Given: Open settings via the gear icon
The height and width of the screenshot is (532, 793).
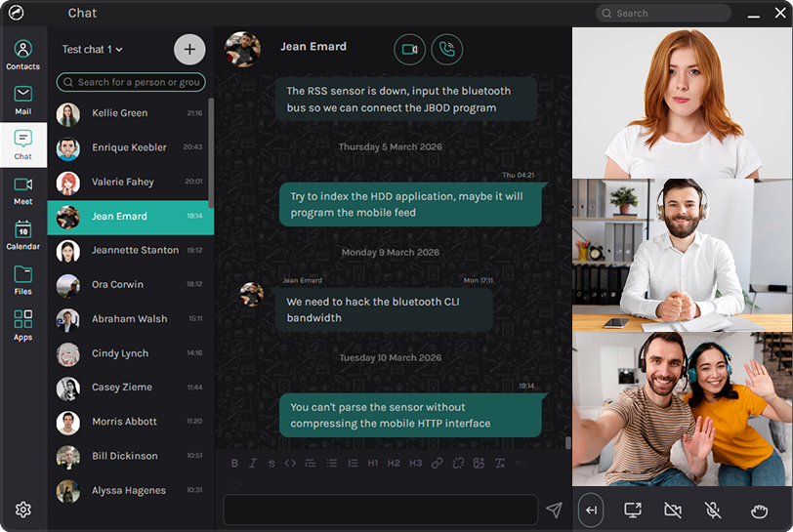Looking at the screenshot, I should 23,510.
